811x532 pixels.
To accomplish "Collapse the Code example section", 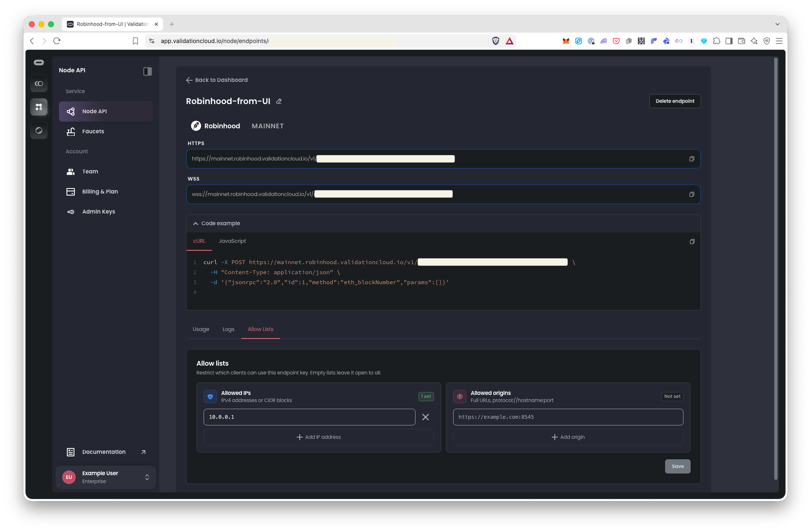I will coord(217,224).
